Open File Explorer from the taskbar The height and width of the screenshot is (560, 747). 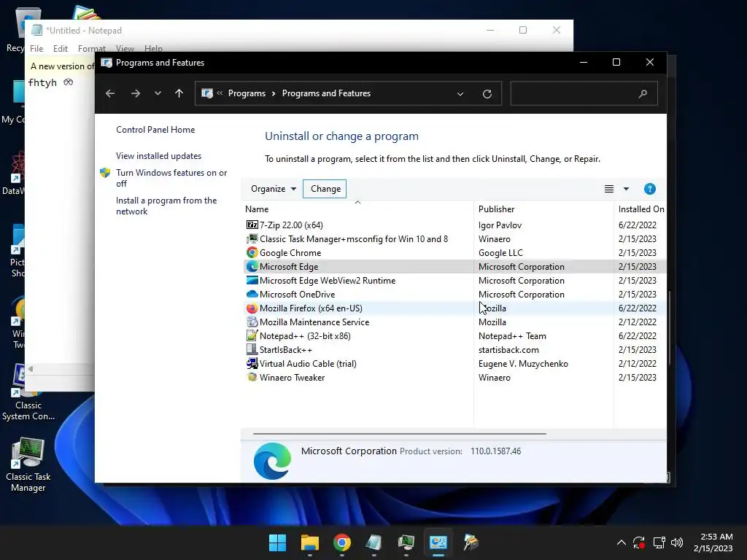[309, 542]
